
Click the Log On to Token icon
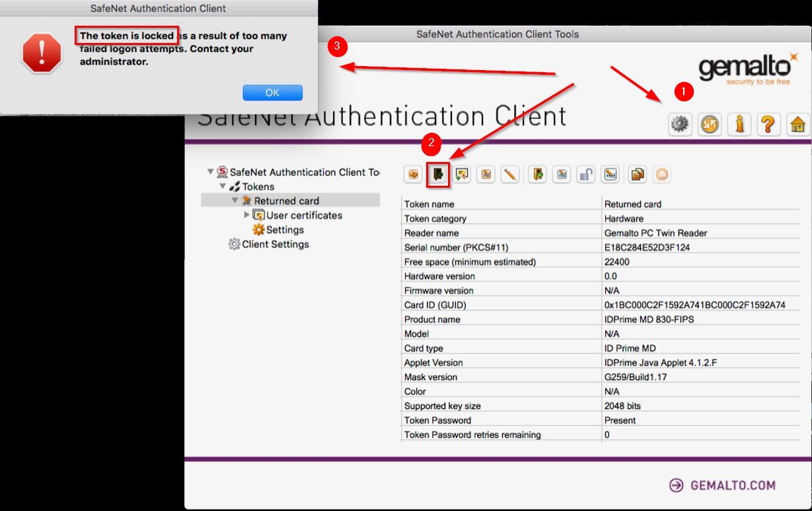point(437,175)
